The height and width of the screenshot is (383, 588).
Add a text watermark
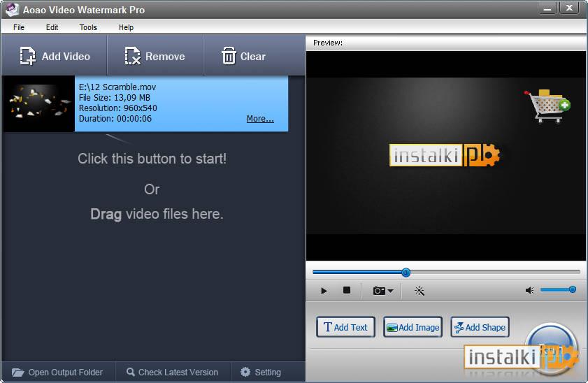(346, 327)
